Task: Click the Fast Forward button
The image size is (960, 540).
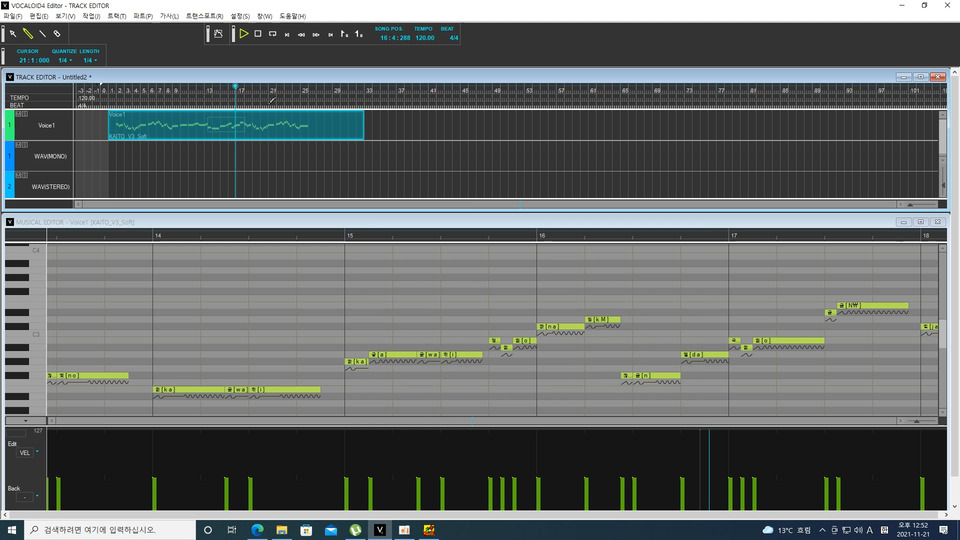Action: click(x=316, y=34)
